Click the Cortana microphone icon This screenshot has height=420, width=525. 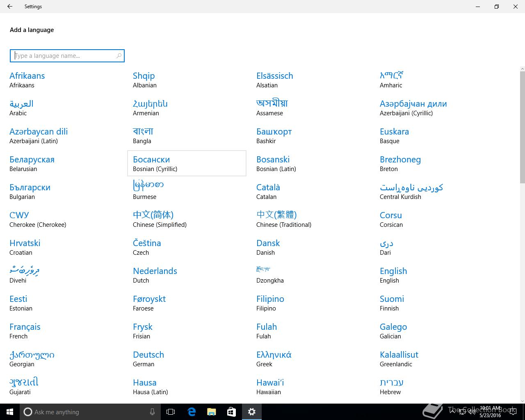click(152, 412)
